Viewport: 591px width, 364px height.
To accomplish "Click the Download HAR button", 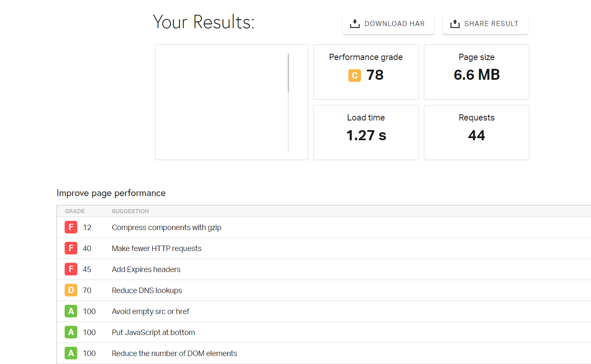I will point(388,24).
